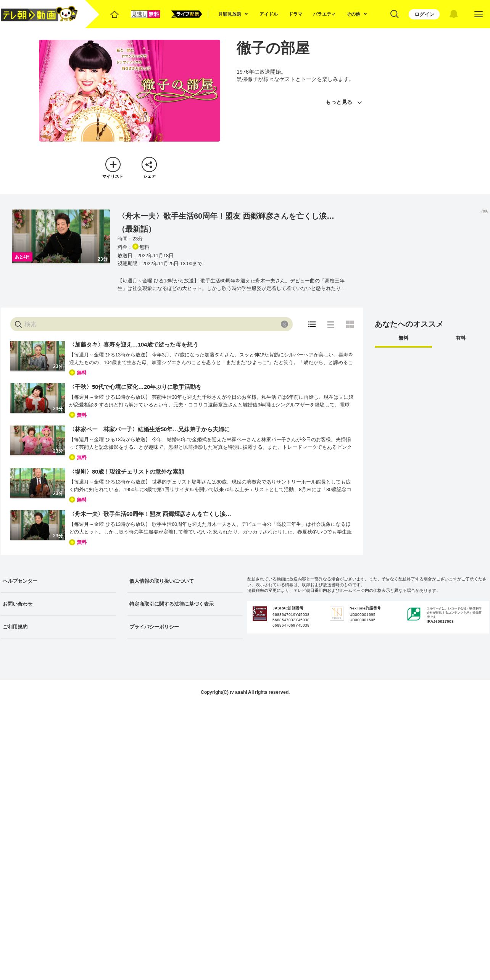490x980 pixels.
Task: Click magnifier icon in episode search
Action: pyautogui.click(x=18, y=324)
